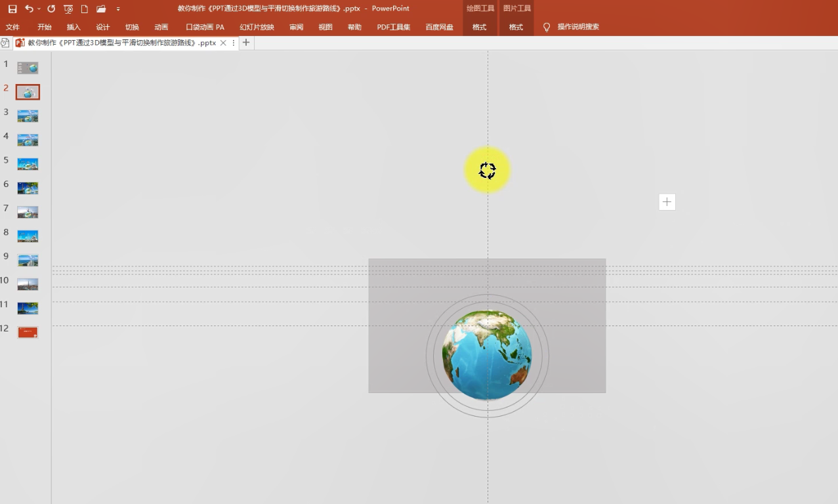Select slide 8 thumbnail

click(x=28, y=236)
